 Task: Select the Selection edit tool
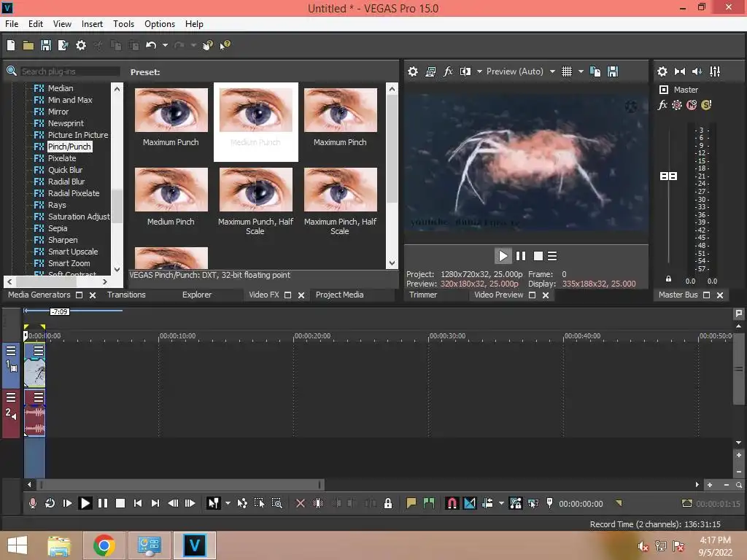259,503
